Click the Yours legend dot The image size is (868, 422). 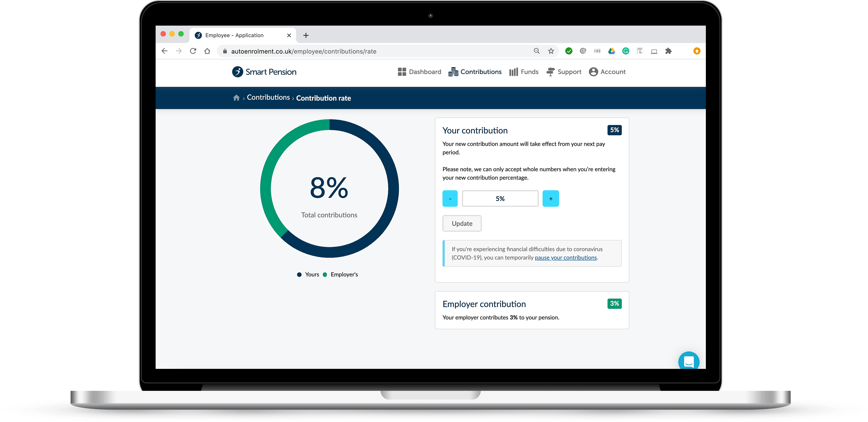tap(299, 274)
